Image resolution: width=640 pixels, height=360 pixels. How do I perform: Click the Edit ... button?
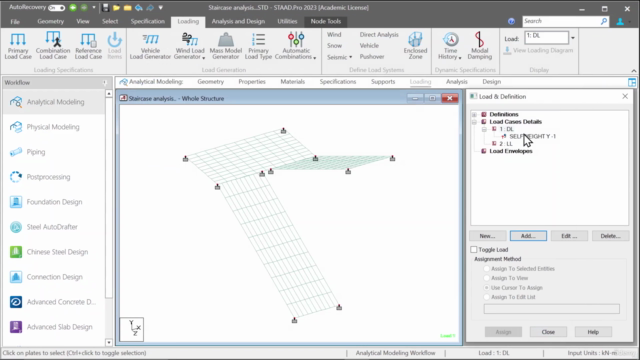pos(569,236)
